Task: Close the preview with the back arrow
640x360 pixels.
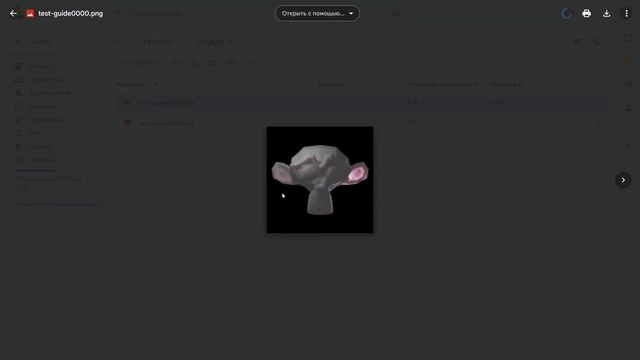Action: 13,13
